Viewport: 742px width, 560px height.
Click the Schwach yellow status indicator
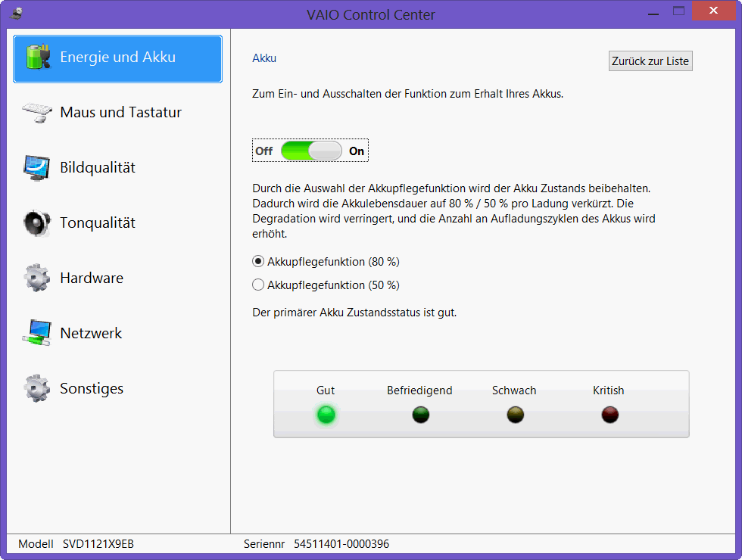[x=516, y=415]
